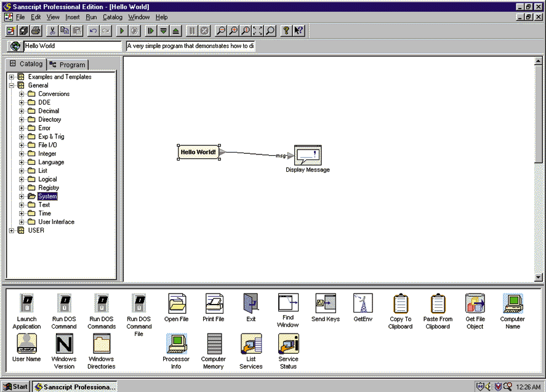Expand the File I/O folder
546x392 pixels.
[22, 145]
